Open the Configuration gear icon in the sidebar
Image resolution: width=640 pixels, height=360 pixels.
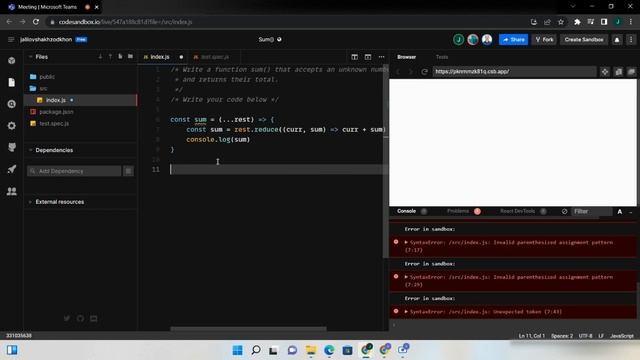click(11, 126)
